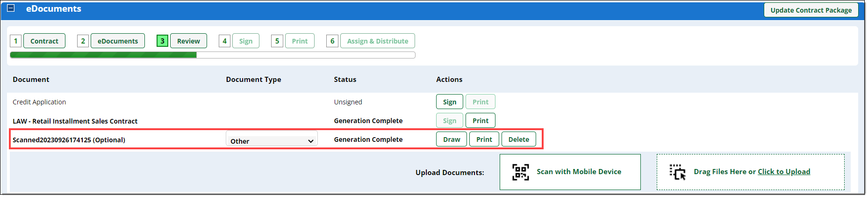Select step number 6 box
The height and width of the screenshot is (198, 868).
tap(332, 41)
